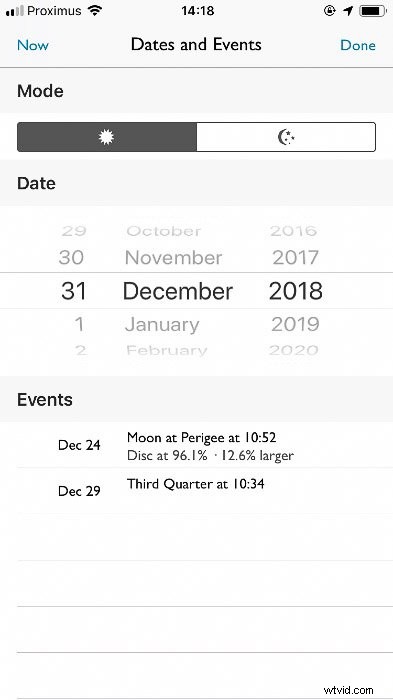Tap the Wi-Fi status icon
393x700 pixels.
point(94,11)
